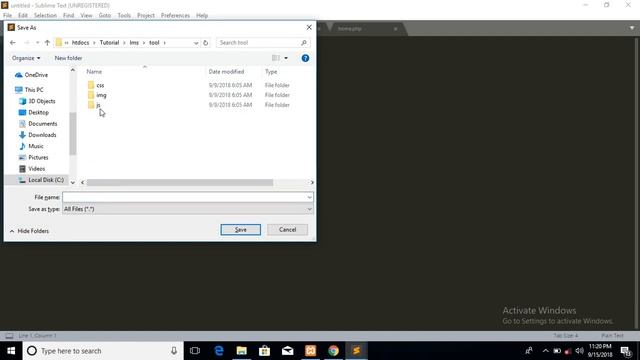The image size is (640, 360).
Task: Go up one folder level arrow
Action: (x=47, y=42)
